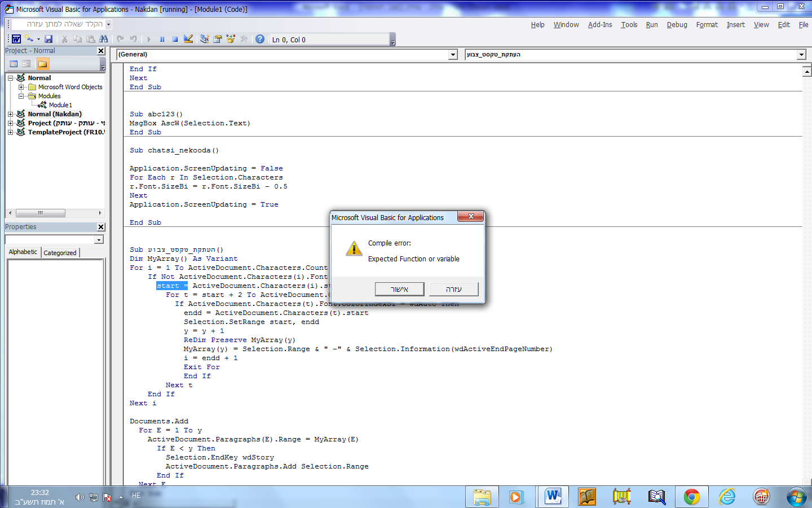This screenshot has width=812, height=508.
Task: Click the Redo arrow icon
Action: coord(133,39)
